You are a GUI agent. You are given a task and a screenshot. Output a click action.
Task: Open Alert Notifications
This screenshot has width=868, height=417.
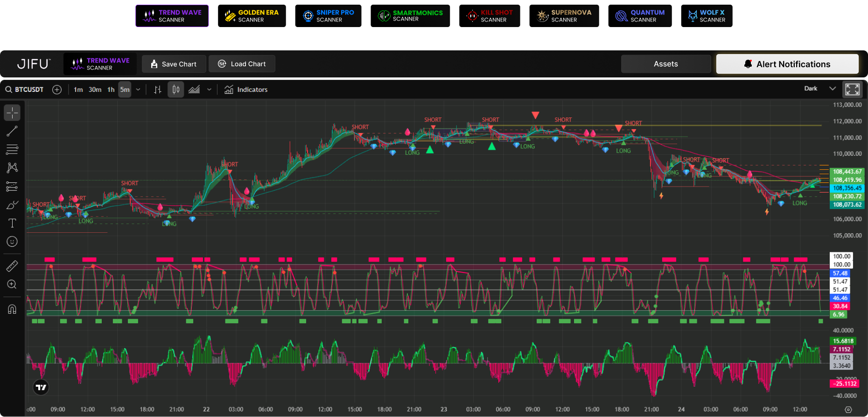tap(787, 64)
